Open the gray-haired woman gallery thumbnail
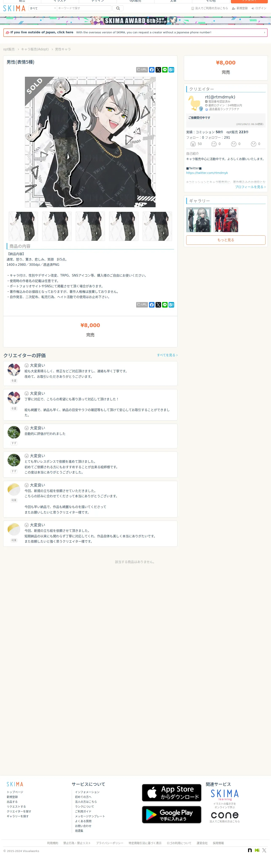Screen dimensions: 271x868 (x=199, y=220)
